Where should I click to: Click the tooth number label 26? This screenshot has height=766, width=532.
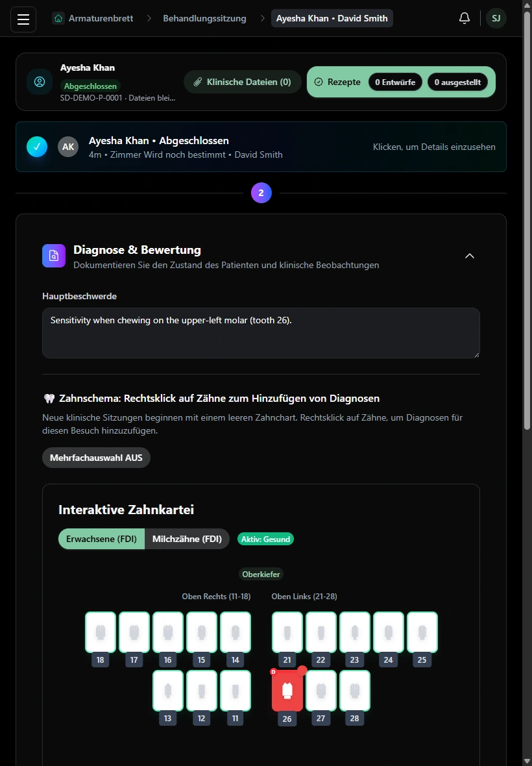(x=287, y=719)
